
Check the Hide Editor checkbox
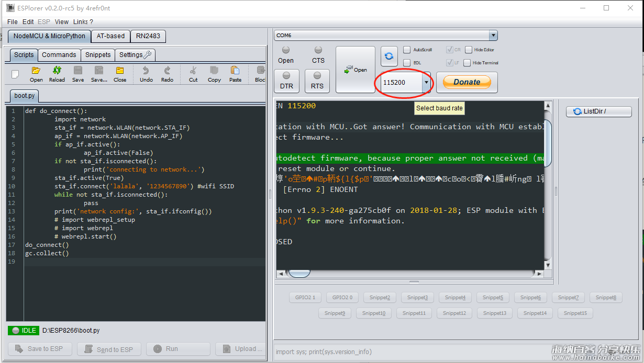tap(469, 50)
